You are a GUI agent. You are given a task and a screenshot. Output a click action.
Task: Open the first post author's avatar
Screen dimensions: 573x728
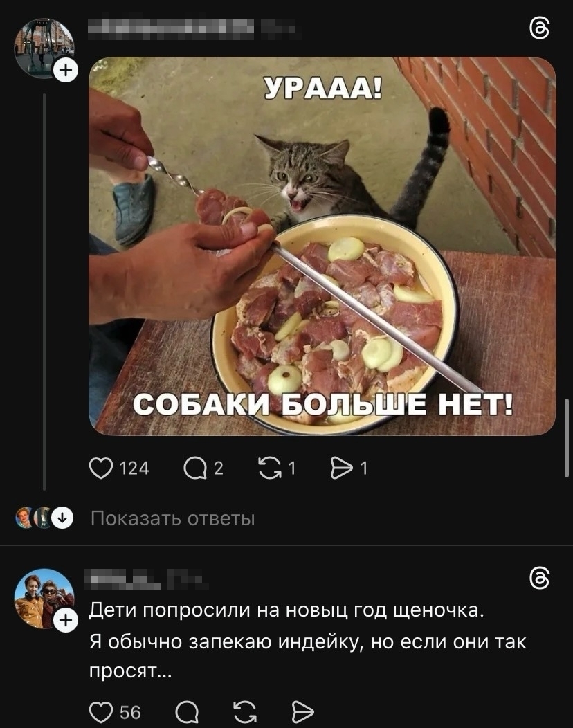point(44,48)
